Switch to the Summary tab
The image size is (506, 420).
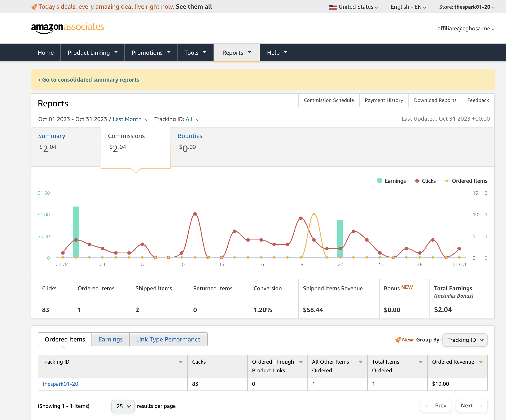click(x=66, y=147)
